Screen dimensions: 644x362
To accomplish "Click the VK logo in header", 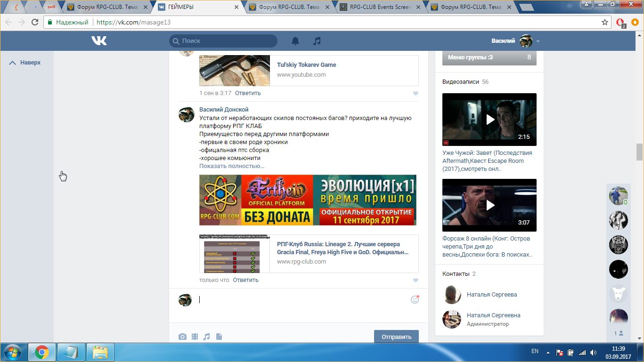I will point(99,41).
